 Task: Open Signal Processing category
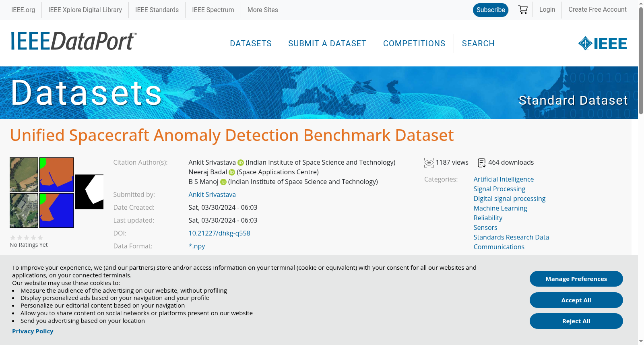(500, 189)
